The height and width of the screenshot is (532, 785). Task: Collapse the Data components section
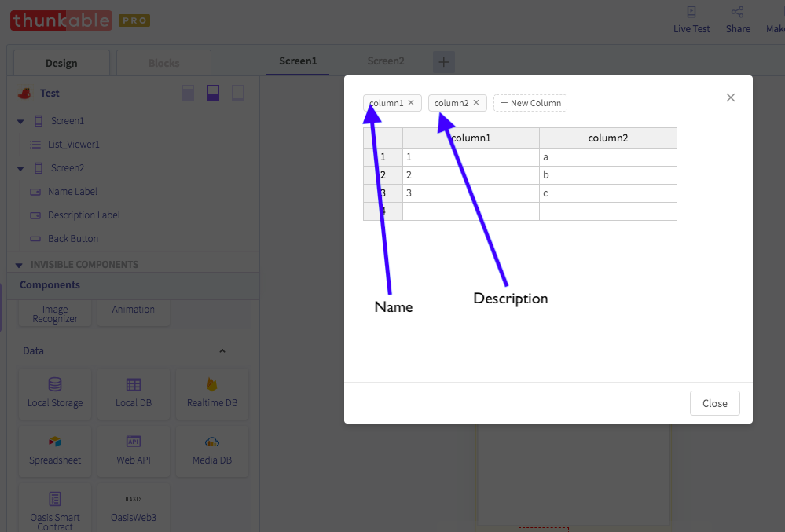click(222, 350)
